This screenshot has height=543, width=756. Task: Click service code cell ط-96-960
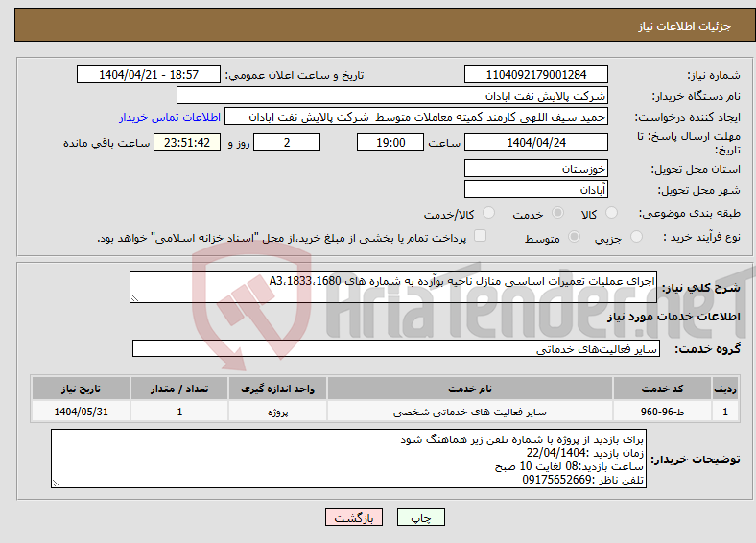[x=663, y=412]
